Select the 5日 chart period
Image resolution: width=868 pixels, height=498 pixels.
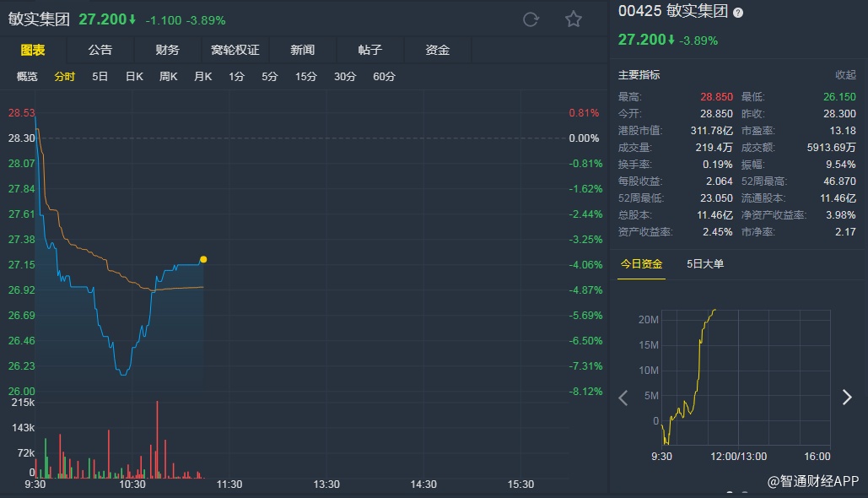pyautogui.click(x=100, y=77)
